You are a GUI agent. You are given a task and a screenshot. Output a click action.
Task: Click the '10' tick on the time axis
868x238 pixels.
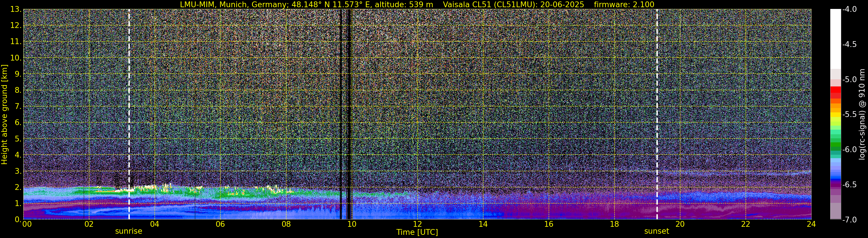tap(352, 224)
